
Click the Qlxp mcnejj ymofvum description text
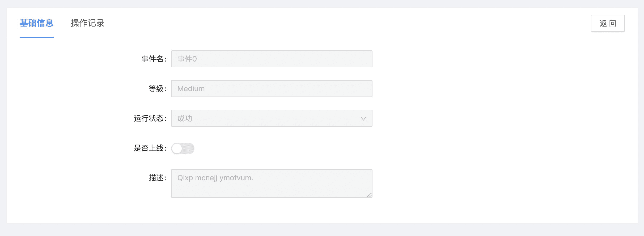pyautogui.click(x=215, y=178)
